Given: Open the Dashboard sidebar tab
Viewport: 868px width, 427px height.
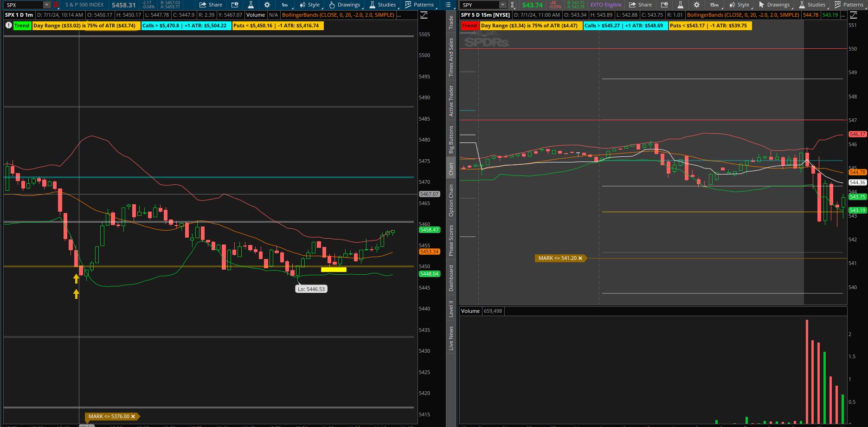Looking at the screenshot, I should (x=451, y=278).
